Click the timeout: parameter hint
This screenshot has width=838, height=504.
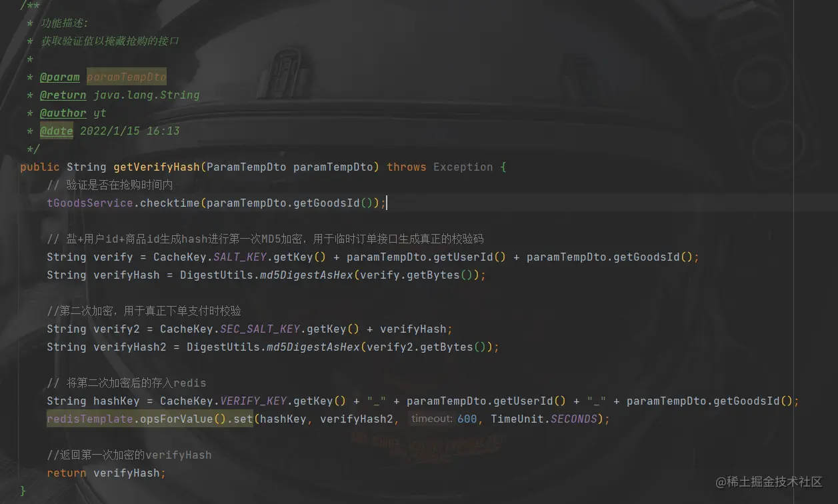point(432,419)
